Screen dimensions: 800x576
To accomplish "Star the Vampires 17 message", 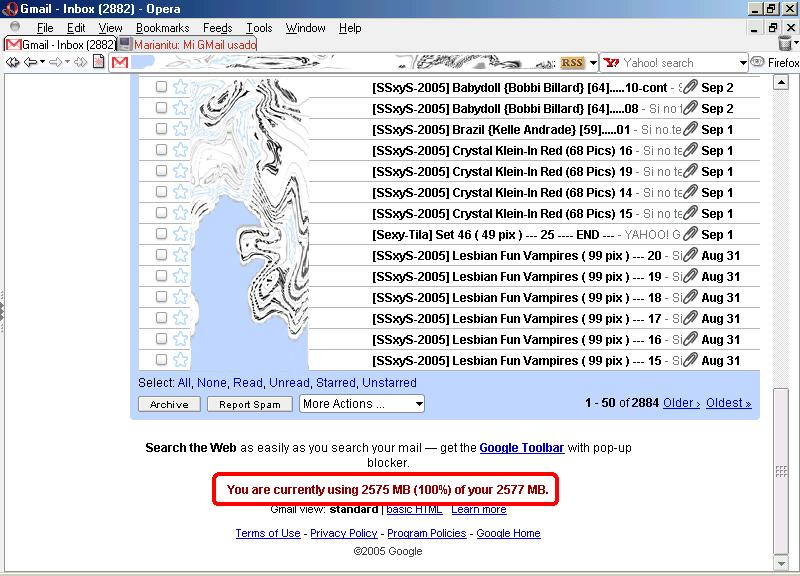I will pos(181,318).
